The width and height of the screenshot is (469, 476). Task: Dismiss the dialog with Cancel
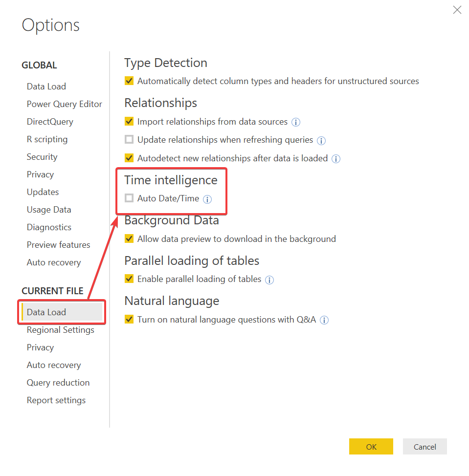tap(424, 446)
